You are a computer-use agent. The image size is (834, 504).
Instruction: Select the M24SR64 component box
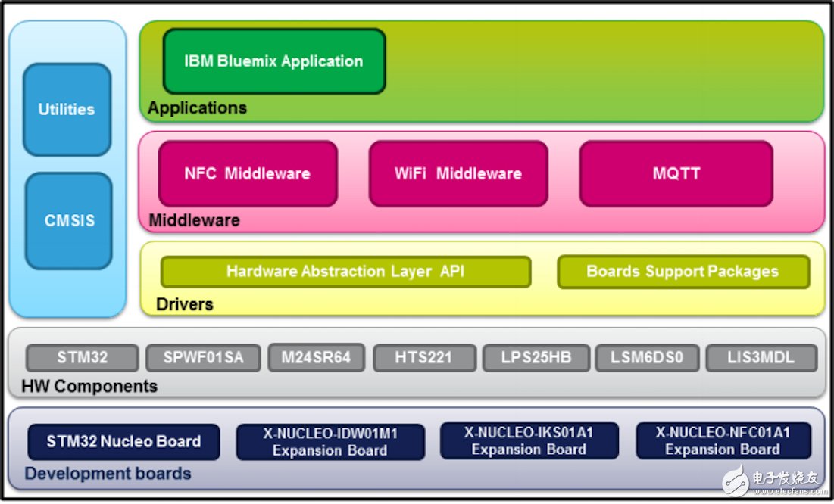tap(316, 358)
